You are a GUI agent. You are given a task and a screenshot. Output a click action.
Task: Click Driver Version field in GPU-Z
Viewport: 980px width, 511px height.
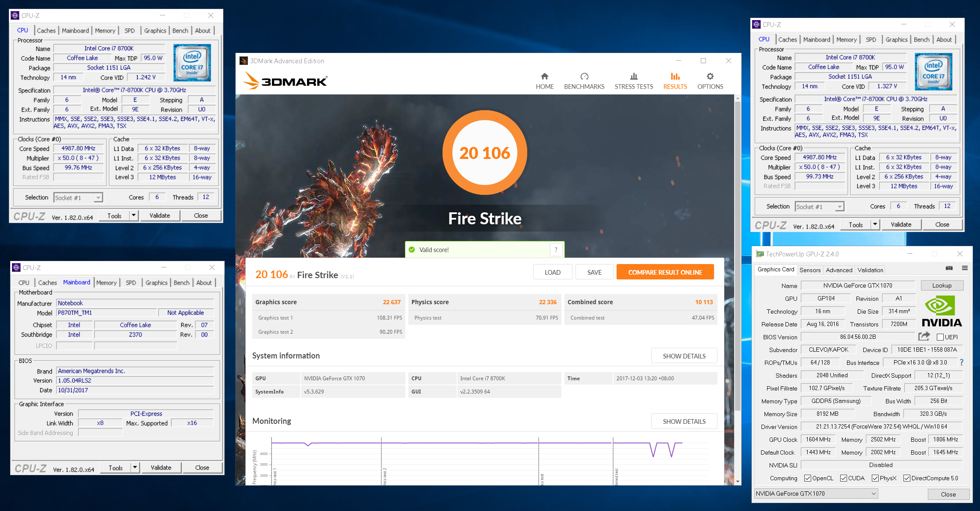881,426
